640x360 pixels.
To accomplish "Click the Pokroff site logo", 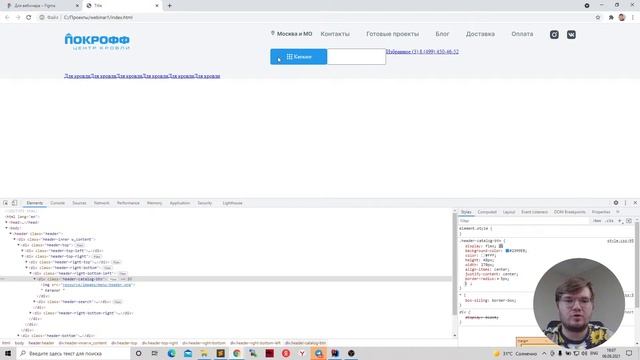I will pyautogui.click(x=97, y=42).
